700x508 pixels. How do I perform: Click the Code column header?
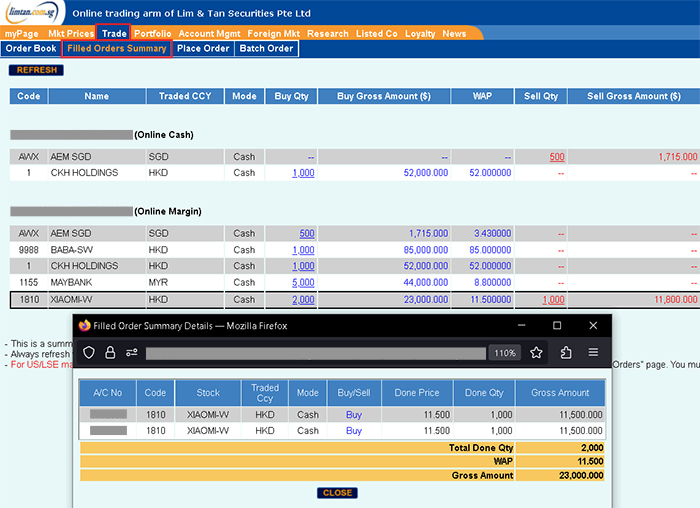tap(29, 96)
